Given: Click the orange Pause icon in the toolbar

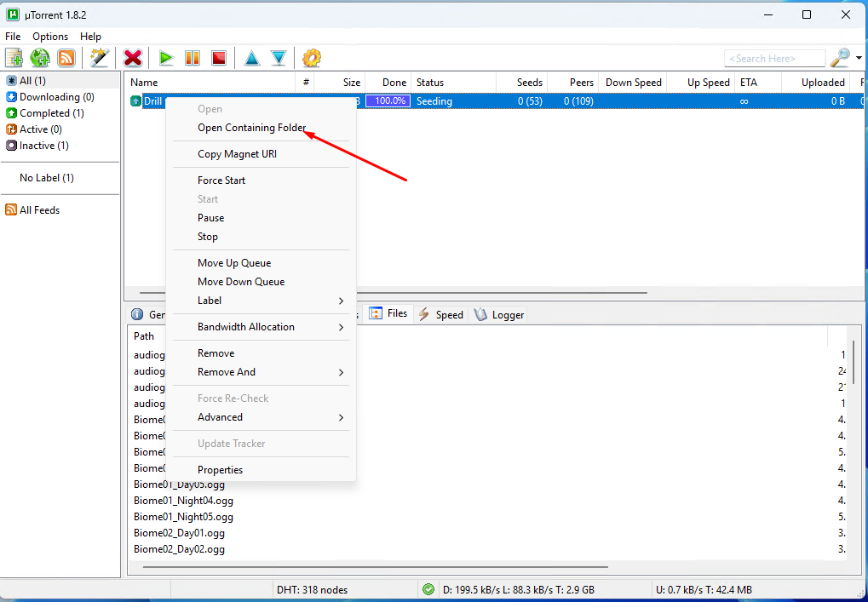Looking at the screenshot, I should (193, 58).
